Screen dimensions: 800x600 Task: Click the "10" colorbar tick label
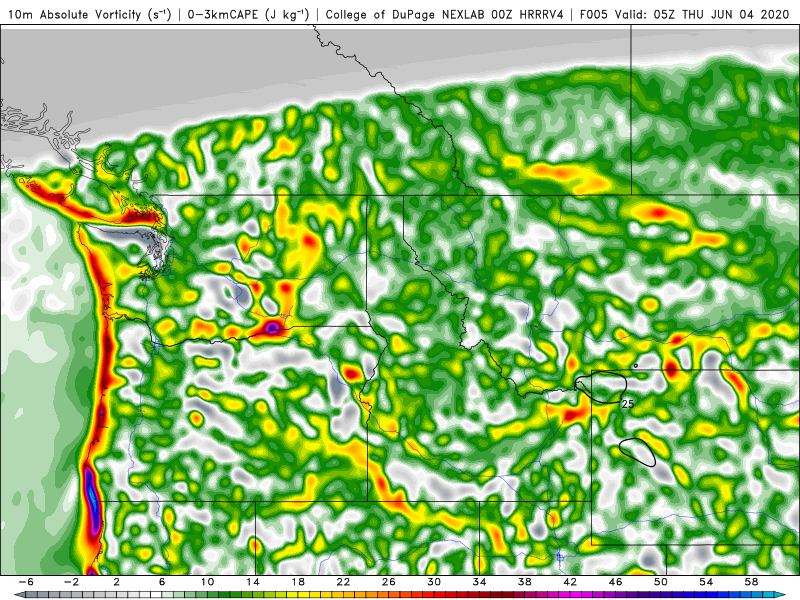pyautogui.click(x=207, y=582)
